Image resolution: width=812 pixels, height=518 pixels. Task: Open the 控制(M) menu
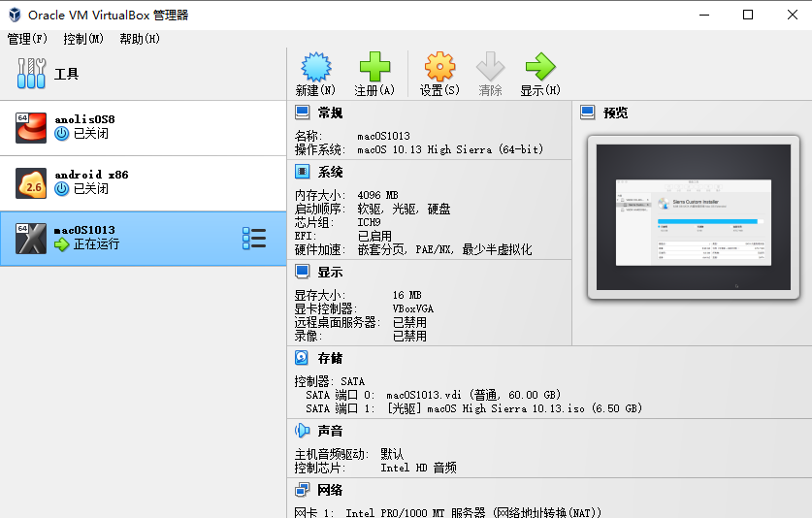coord(83,39)
